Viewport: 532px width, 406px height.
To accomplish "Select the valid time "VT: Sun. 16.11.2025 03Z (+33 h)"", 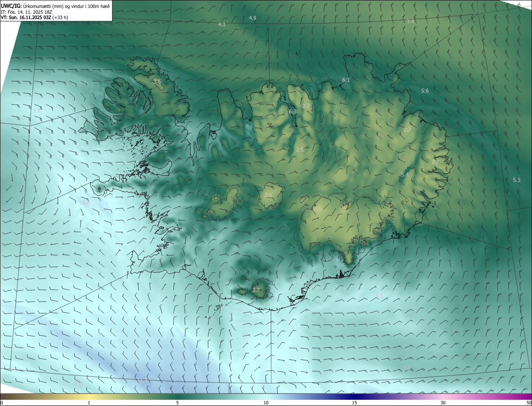I will tap(34, 17).
